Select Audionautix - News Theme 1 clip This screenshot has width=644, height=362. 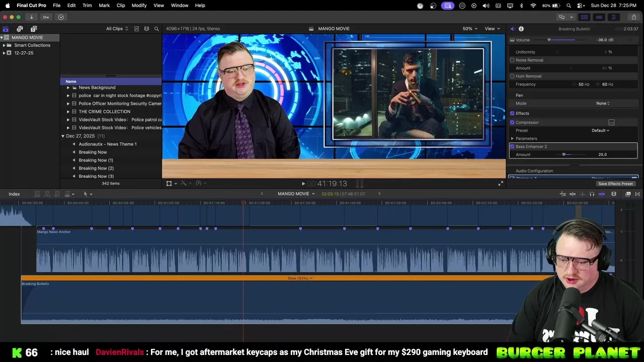tap(108, 144)
